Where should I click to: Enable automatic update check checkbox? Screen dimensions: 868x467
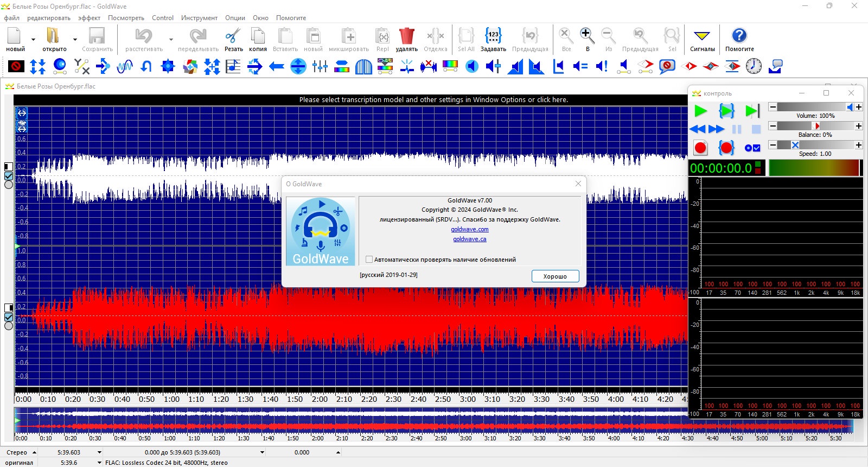click(x=369, y=260)
